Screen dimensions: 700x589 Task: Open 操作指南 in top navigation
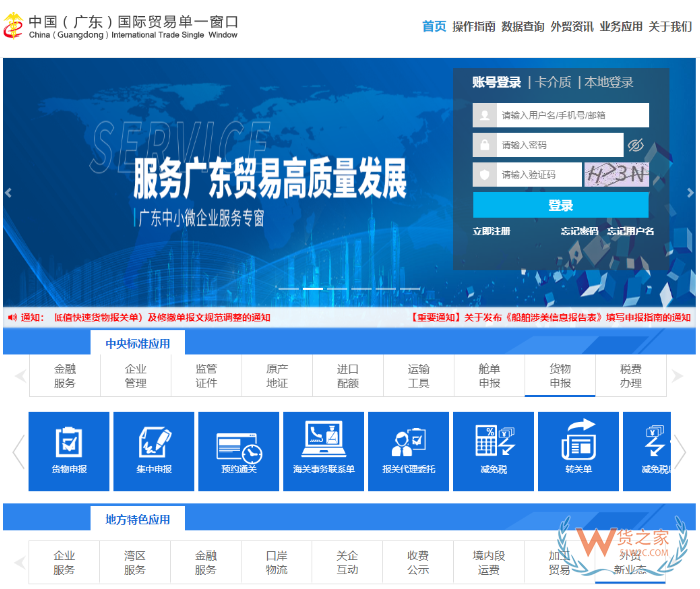point(473,27)
